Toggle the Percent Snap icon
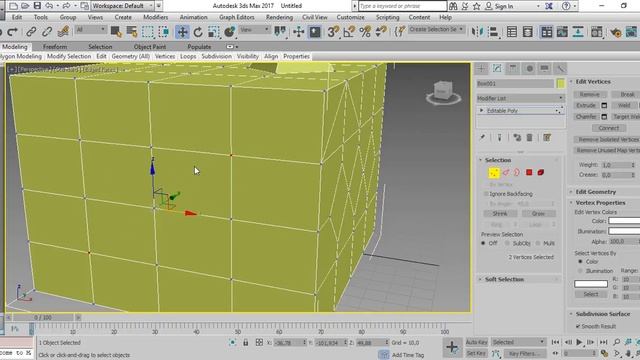 365,31
